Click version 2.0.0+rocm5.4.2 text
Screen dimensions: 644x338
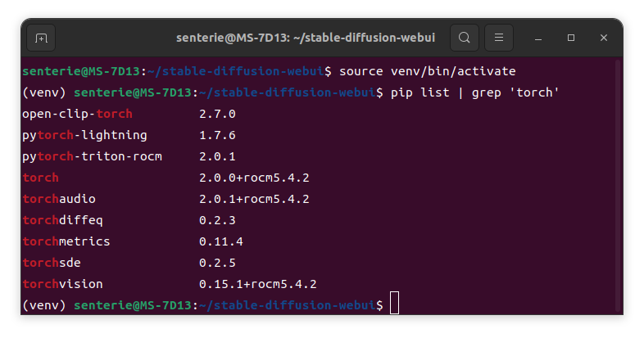[x=254, y=178]
